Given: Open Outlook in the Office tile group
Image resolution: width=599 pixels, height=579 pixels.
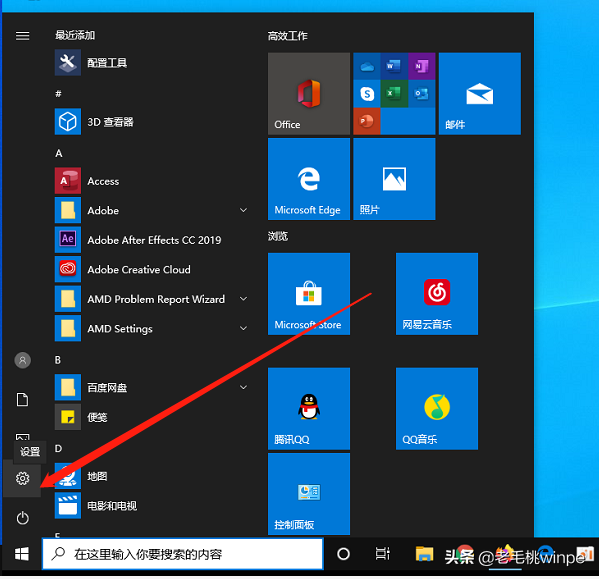Looking at the screenshot, I should 422,94.
